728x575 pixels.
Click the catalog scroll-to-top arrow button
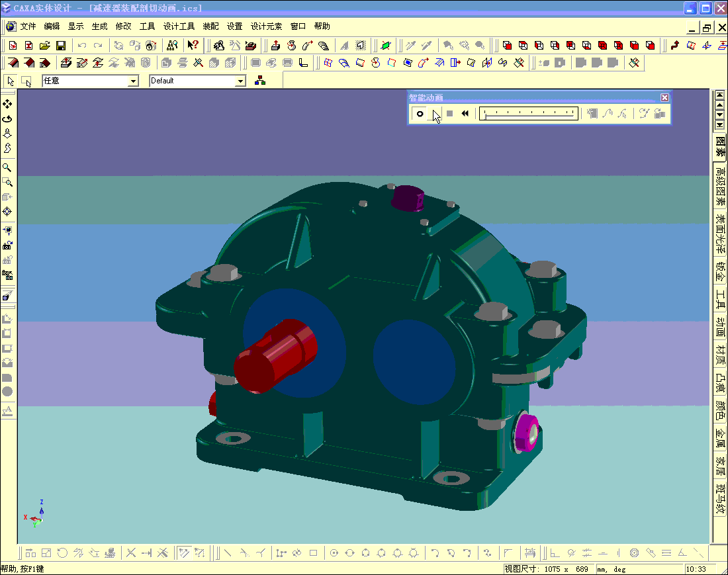tap(719, 95)
